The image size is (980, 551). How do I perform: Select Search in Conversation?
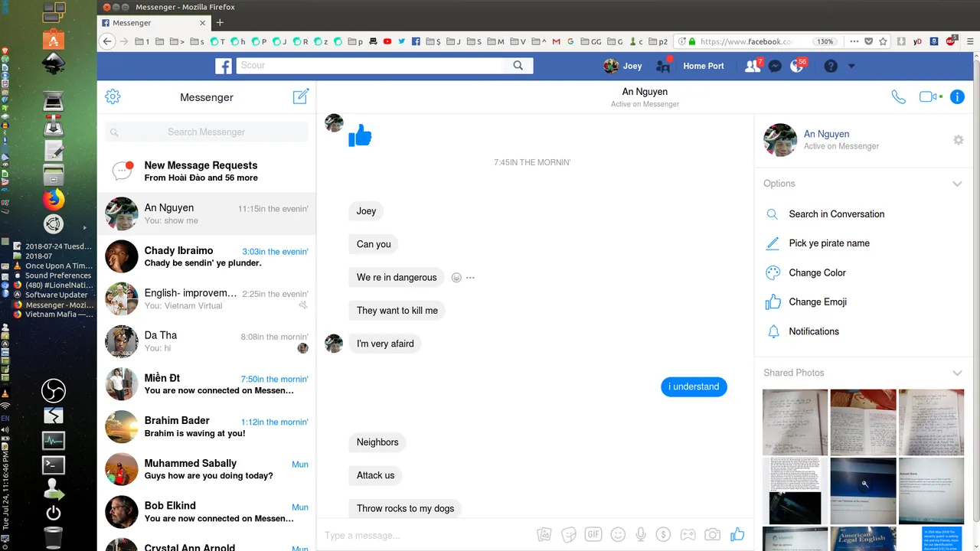[836, 214]
